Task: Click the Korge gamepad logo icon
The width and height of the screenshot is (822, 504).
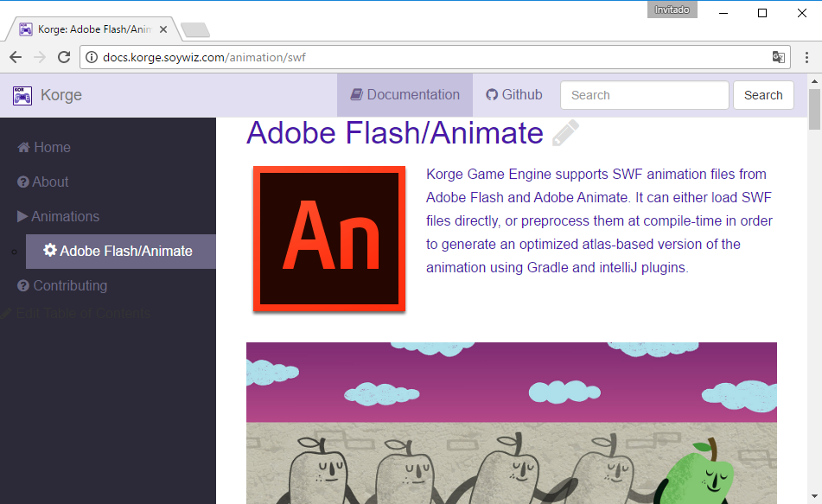Action: [22, 95]
